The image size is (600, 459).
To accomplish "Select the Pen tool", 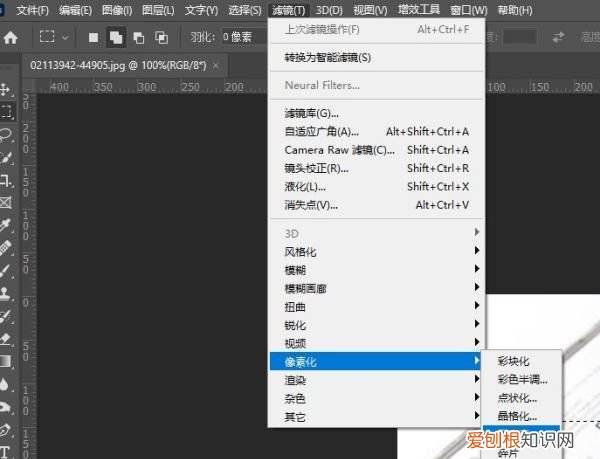I will point(6,430).
